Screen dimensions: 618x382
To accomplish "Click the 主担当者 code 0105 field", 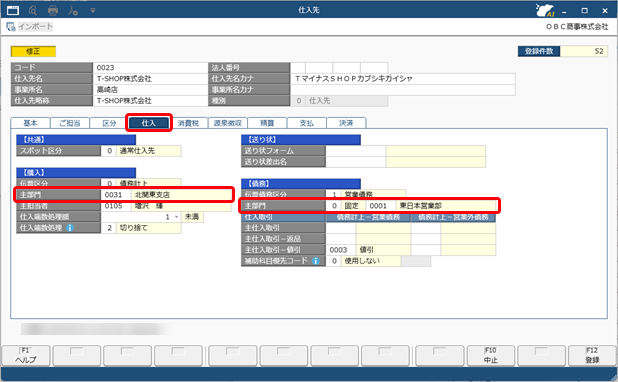I will (116, 206).
